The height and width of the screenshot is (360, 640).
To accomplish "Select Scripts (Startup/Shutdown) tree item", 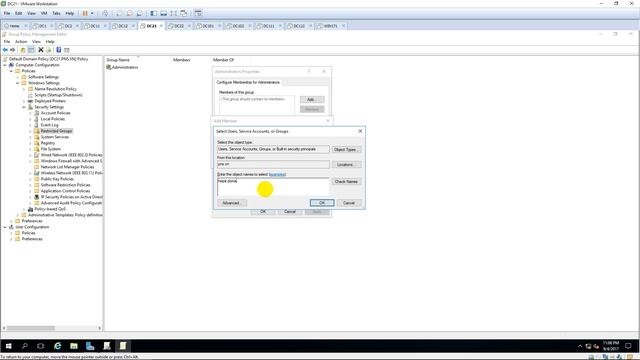I will 58,95.
